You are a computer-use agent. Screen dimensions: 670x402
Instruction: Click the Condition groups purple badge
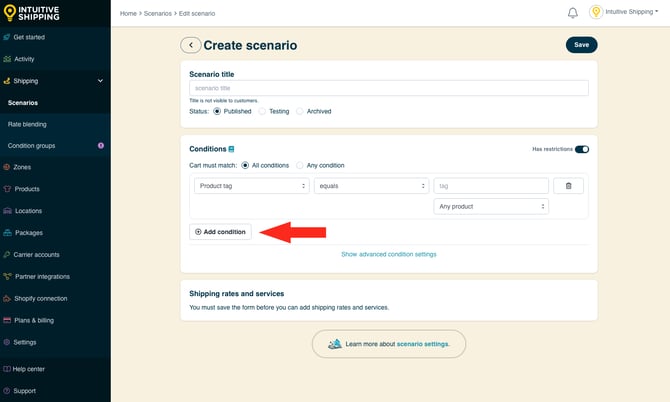[x=101, y=146]
